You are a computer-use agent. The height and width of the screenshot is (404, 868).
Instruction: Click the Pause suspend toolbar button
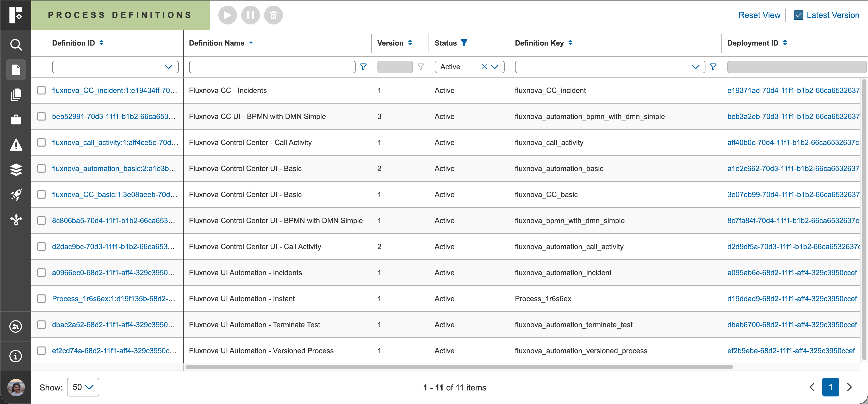pos(250,15)
